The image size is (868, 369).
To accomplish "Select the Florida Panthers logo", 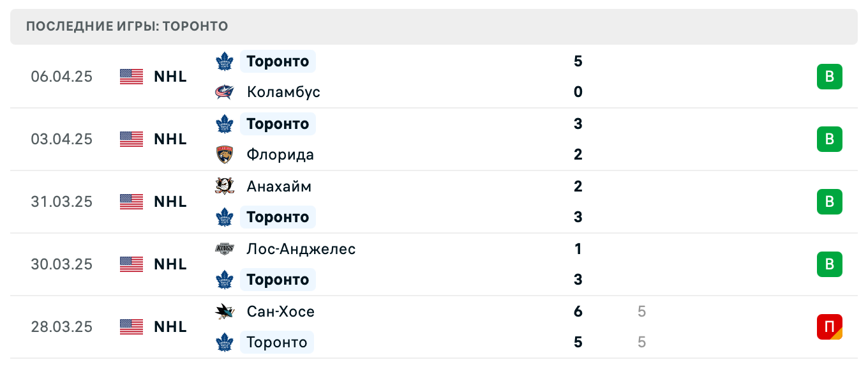I will [225, 154].
